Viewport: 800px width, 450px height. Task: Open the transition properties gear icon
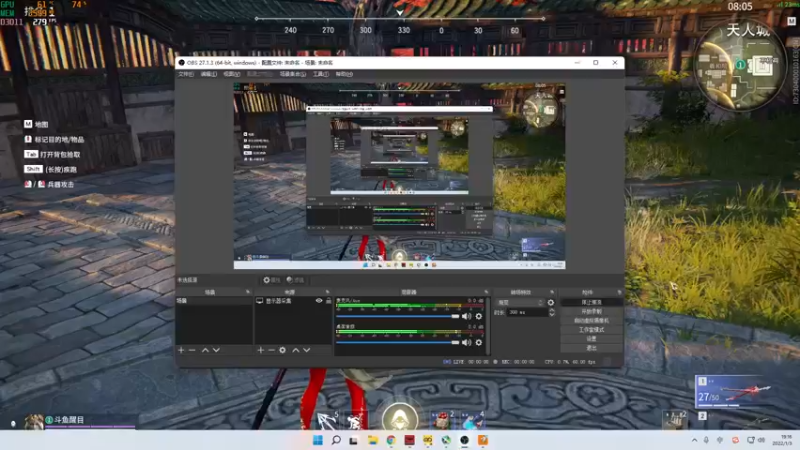coord(551,303)
